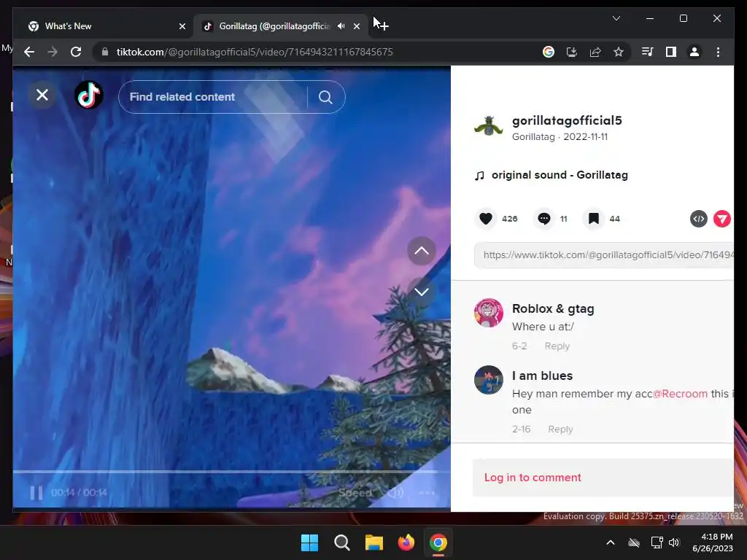Close the What's New tab
Viewport: 747px width, 560px height.
[182, 26]
